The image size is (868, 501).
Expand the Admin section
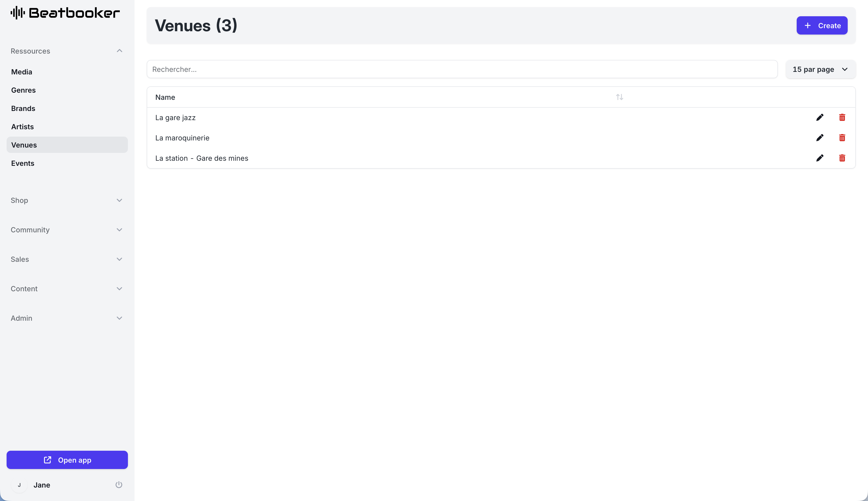[x=119, y=318]
